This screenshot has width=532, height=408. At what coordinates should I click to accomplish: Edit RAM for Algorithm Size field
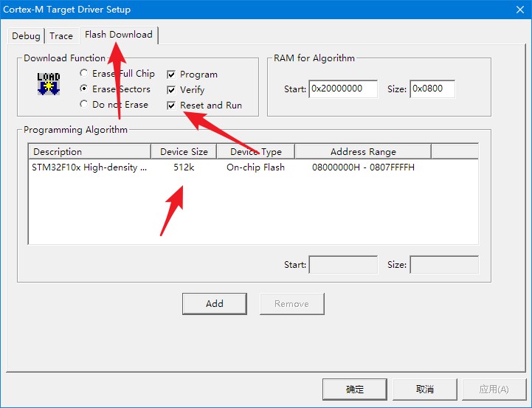(x=432, y=89)
